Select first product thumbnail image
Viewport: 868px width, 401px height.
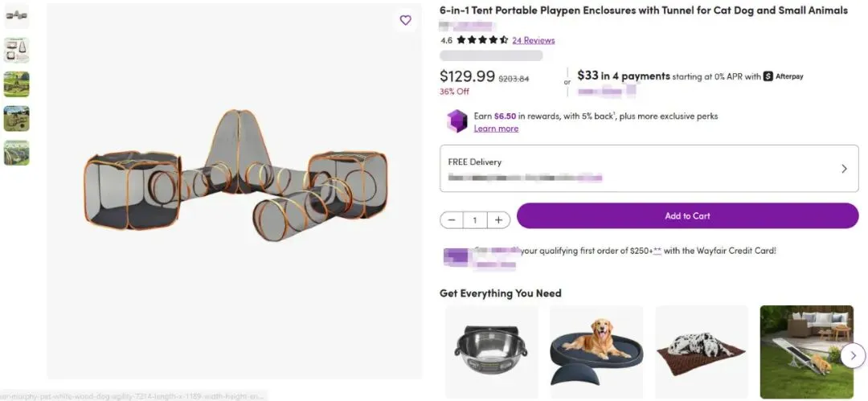[x=16, y=15]
